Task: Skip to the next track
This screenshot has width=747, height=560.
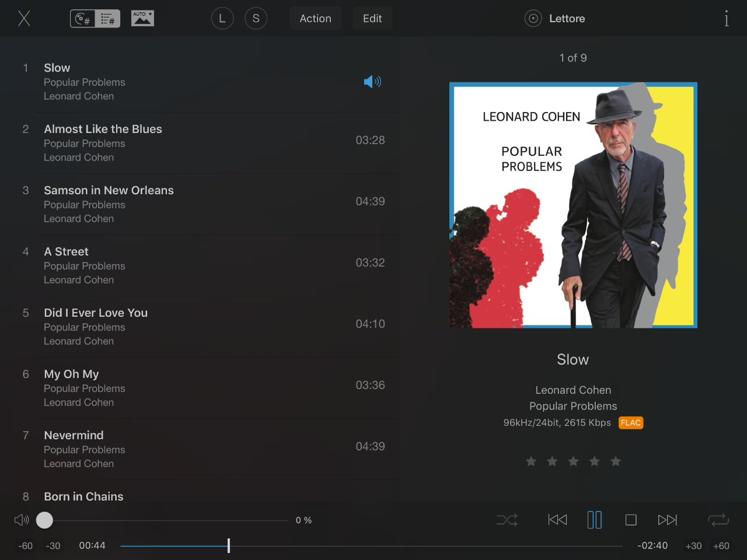Action: coord(667,520)
